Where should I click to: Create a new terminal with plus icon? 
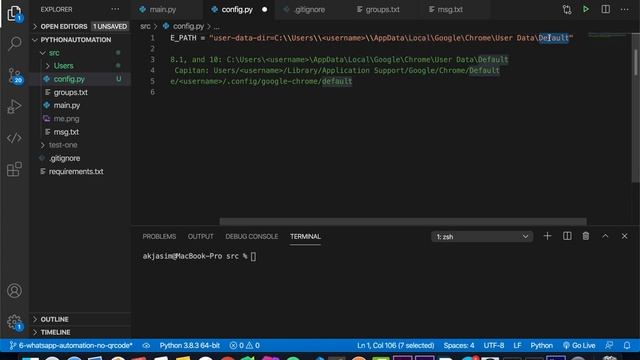coord(547,236)
